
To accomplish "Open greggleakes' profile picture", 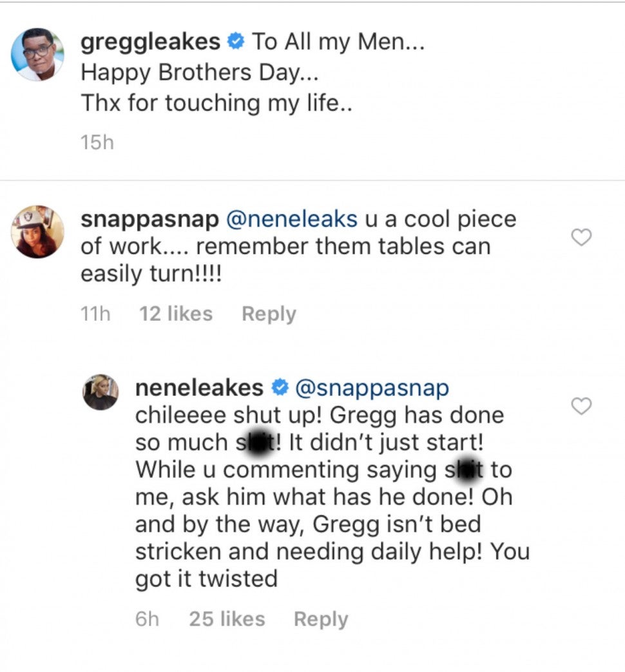I will pos(37,54).
